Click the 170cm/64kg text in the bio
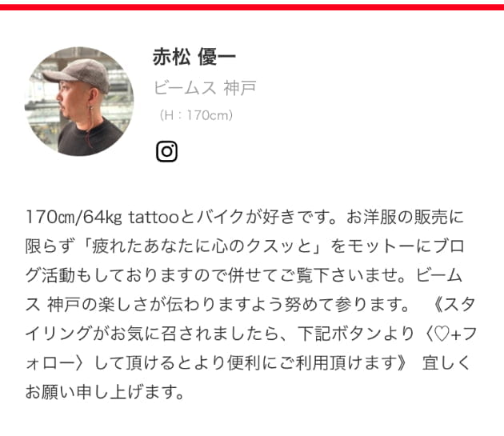 (x=74, y=217)
